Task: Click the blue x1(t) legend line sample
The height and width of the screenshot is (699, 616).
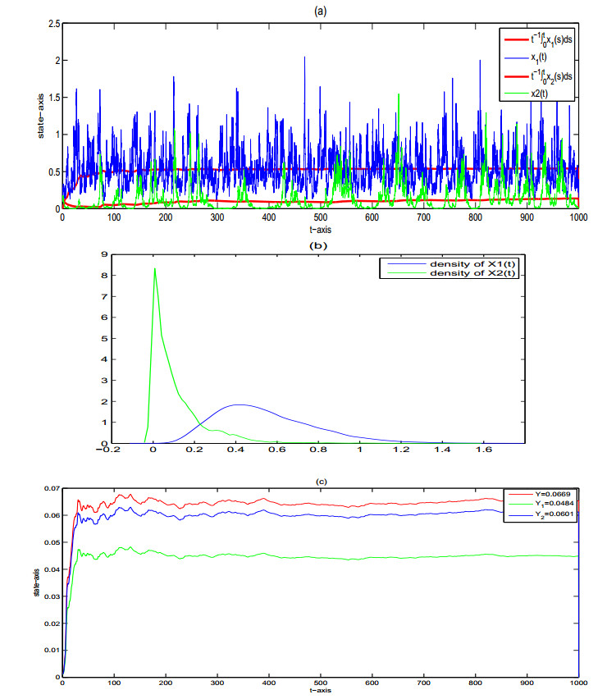Action: [518, 57]
